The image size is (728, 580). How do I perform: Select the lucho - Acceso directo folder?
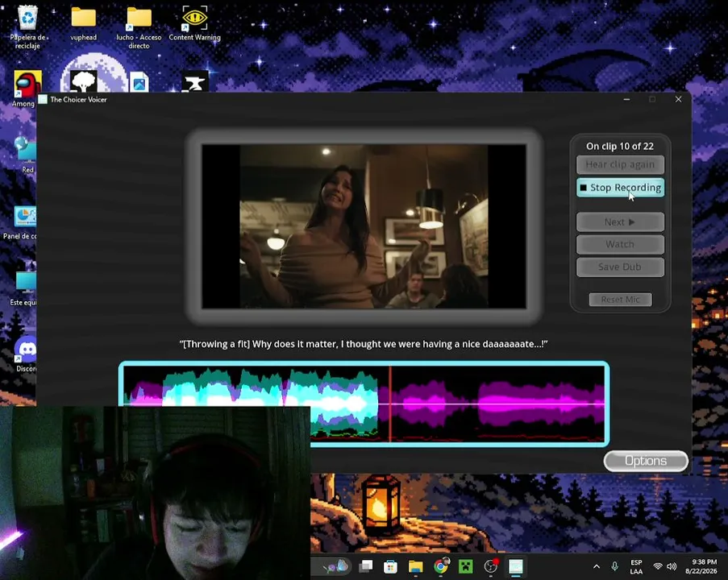[139, 27]
